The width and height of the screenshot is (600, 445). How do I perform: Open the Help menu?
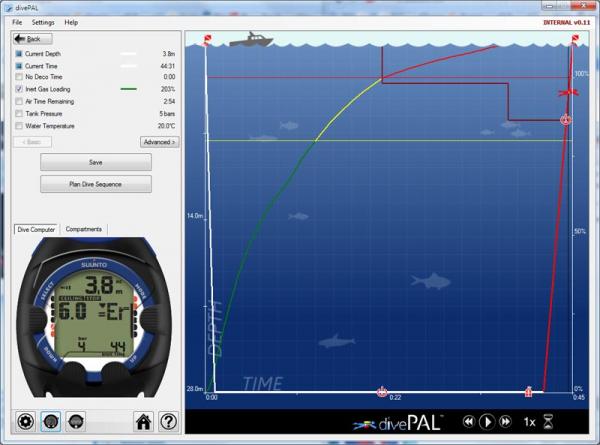[x=71, y=22]
